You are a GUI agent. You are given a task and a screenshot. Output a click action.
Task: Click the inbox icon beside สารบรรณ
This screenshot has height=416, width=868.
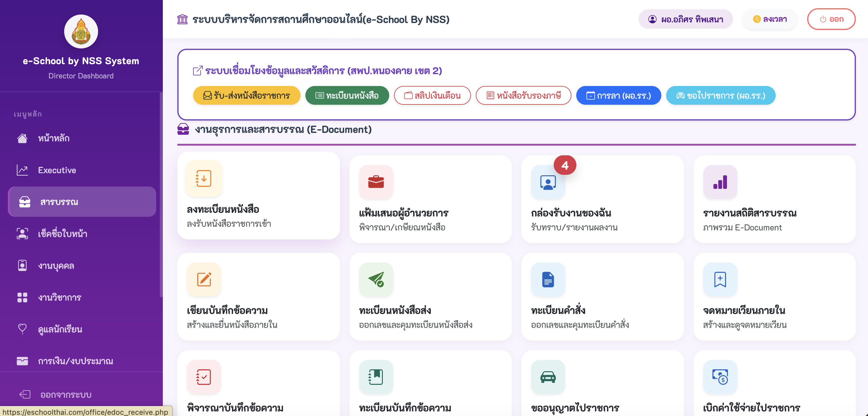coord(25,202)
